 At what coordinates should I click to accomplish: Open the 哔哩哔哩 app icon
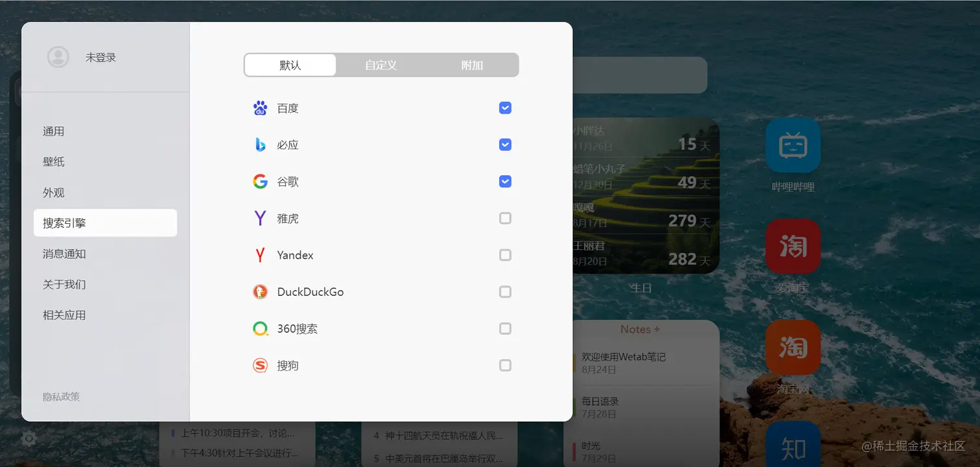(x=793, y=145)
